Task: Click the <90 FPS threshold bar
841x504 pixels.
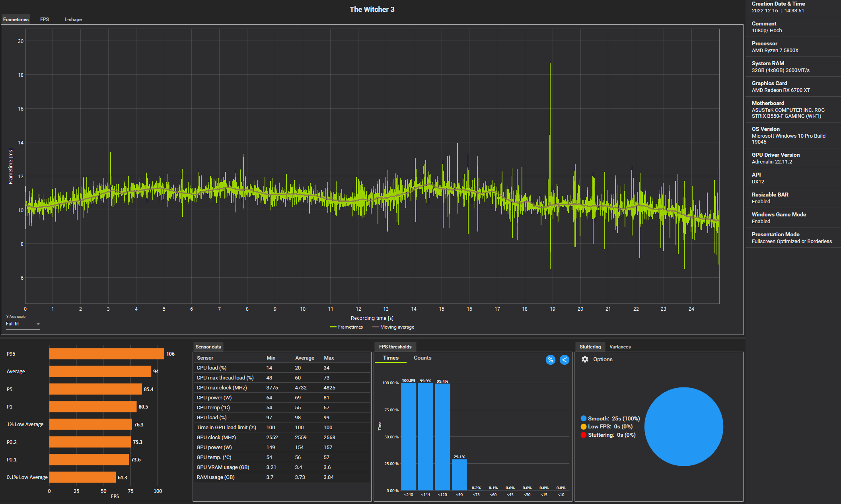Action: coord(459,475)
